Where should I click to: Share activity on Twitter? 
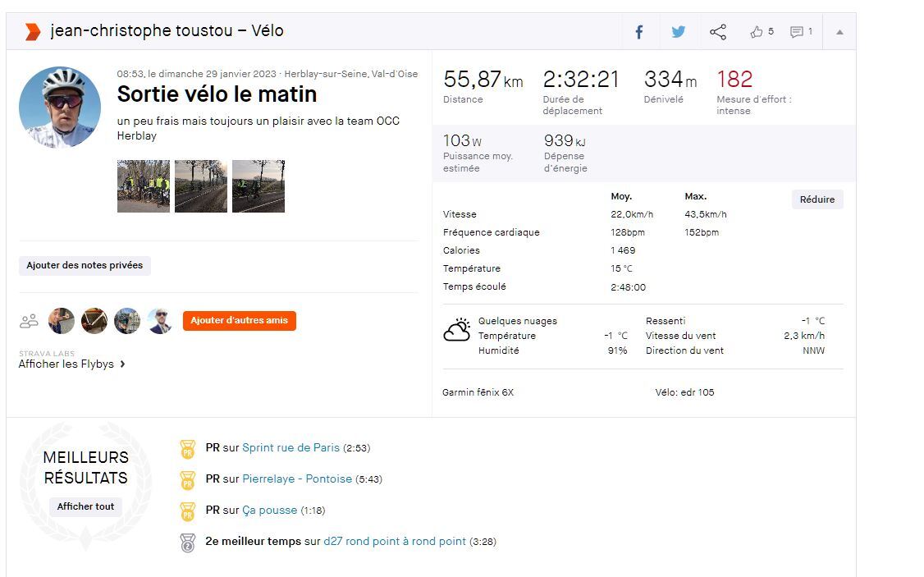point(678,32)
